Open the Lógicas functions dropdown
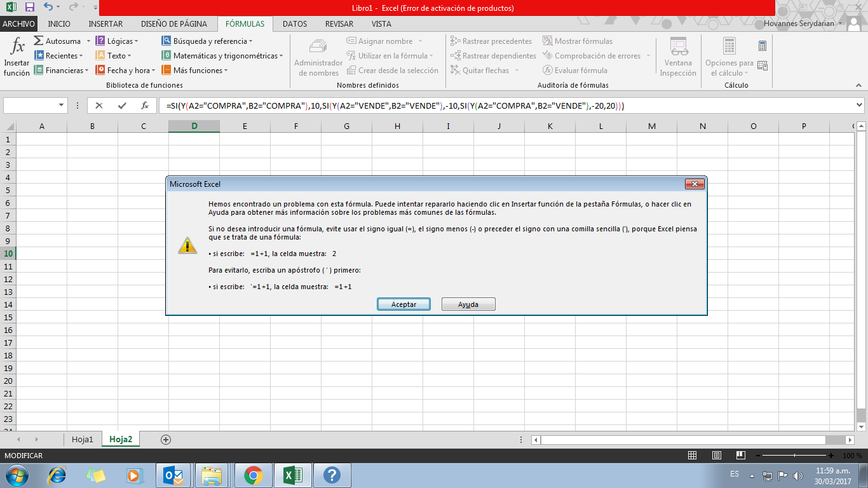Screen dimensions: 868x488 tap(117, 41)
